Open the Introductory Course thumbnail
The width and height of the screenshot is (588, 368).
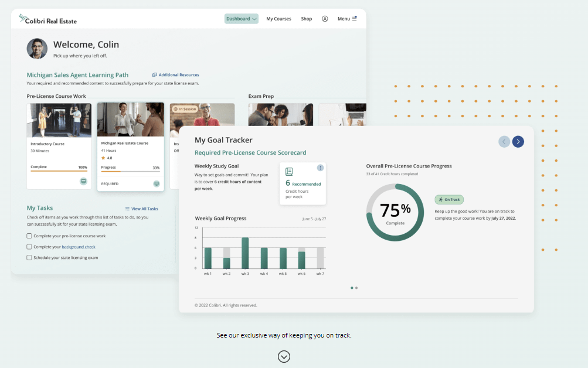click(x=59, y=120)
